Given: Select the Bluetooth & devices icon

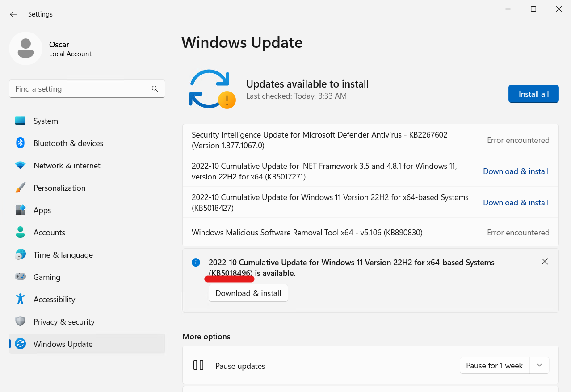Looking at the screenshot, I should 21,143.
